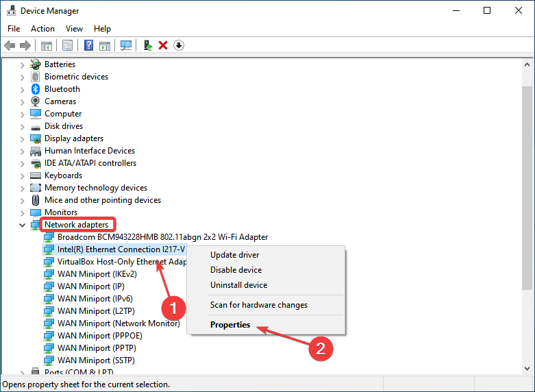Select WAN Miniport (PPPOE)

(x=99, y=335)
